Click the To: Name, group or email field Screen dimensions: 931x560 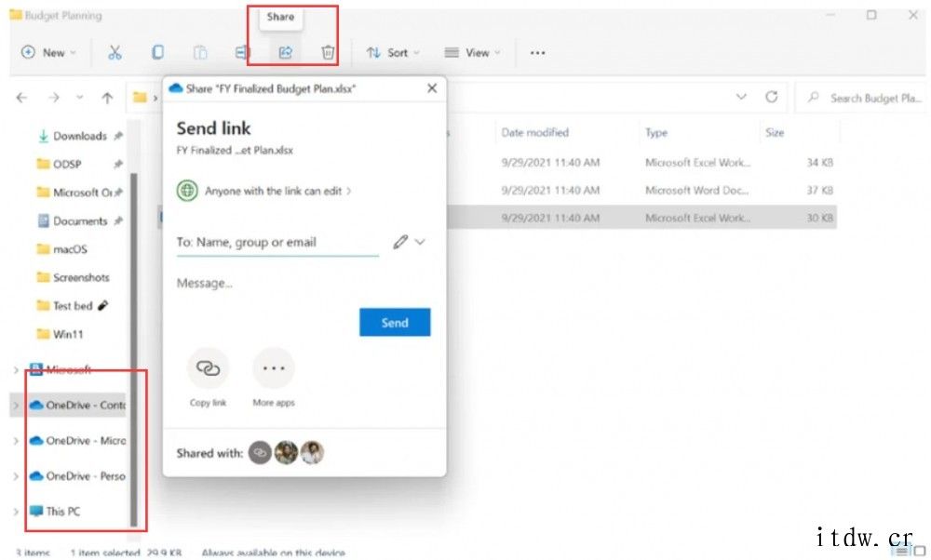coord(277,242)
